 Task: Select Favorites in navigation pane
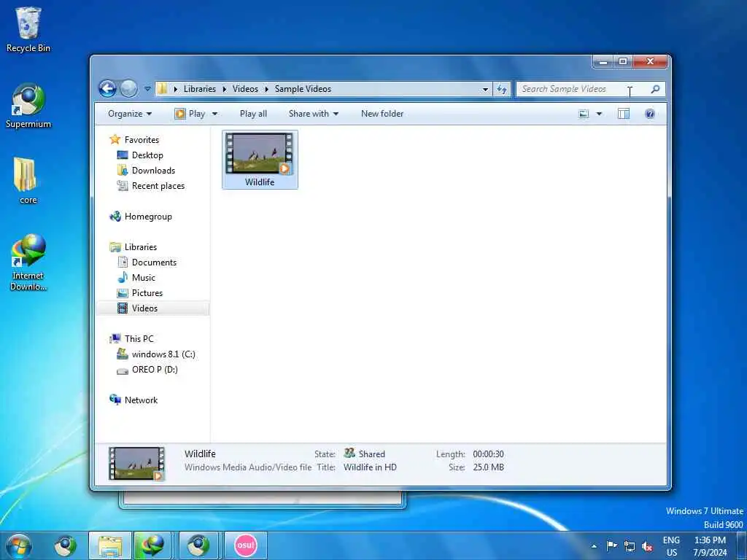pos(142,139)
